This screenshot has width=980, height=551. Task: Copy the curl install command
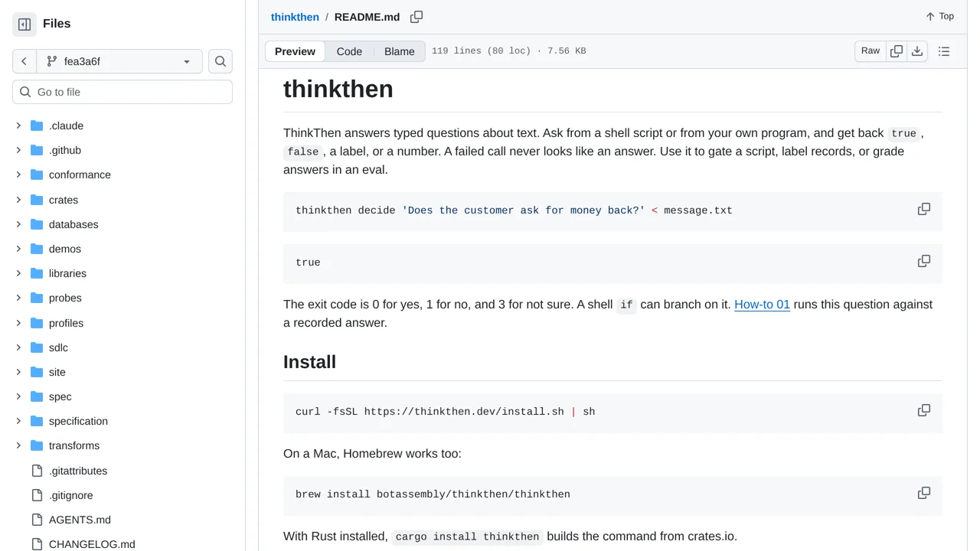click(924, 411)
